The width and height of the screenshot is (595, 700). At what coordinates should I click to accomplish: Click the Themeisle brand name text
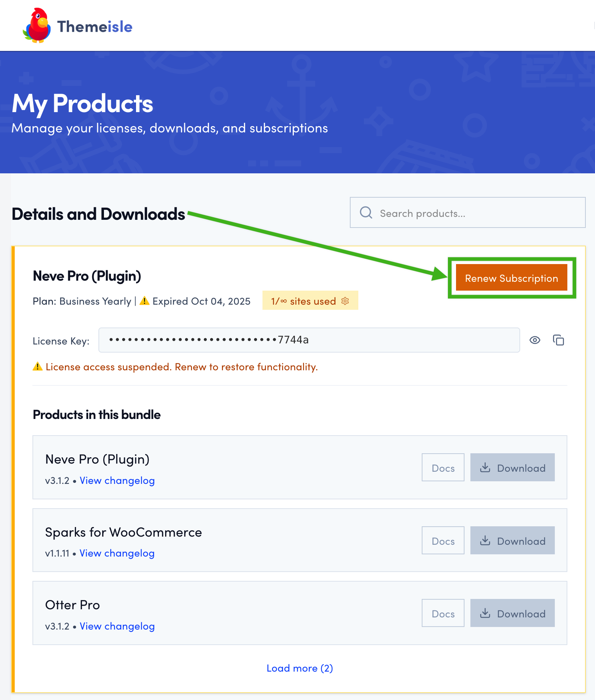coord(95,27)
